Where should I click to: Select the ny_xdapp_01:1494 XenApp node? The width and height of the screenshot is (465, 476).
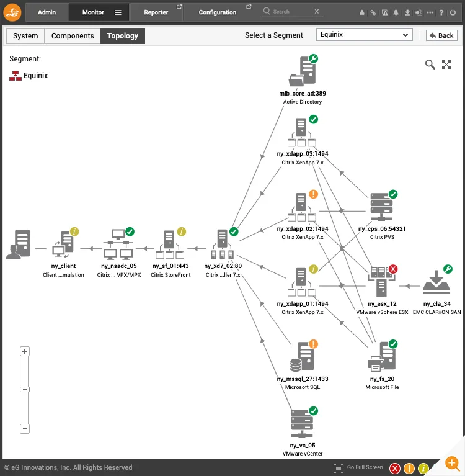[302, 282]
